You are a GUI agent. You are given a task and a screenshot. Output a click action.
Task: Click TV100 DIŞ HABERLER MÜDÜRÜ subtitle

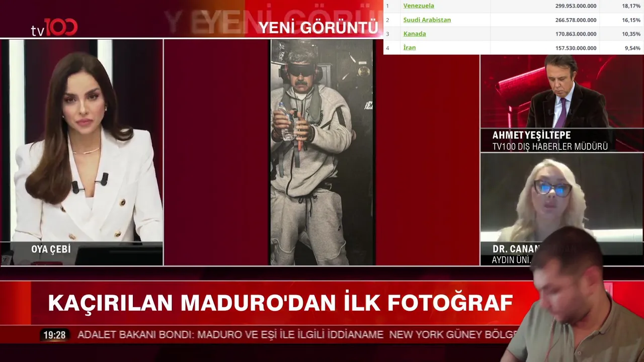[550, 146]
